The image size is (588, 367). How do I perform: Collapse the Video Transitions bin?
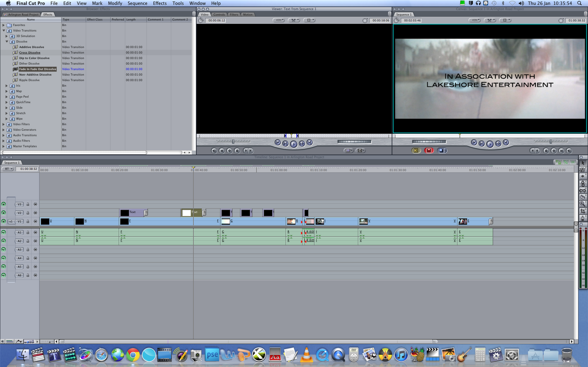pos(4,30)
